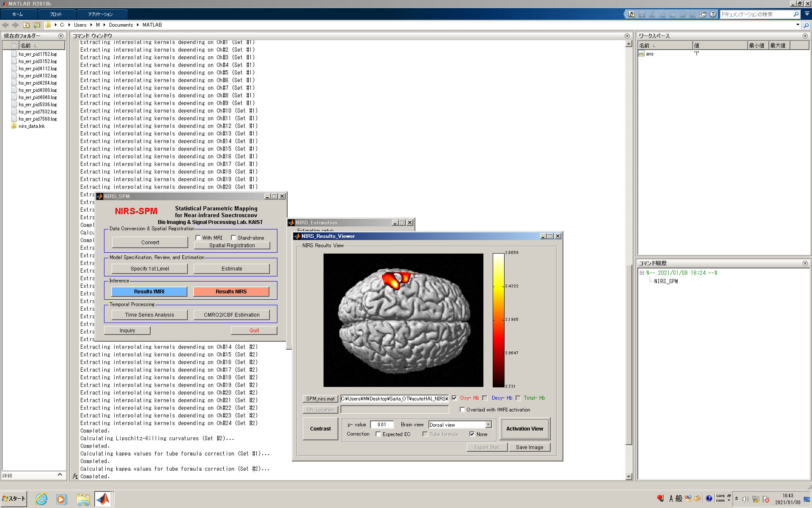Viewport: 812px width, 508px height.
Task: Click the browse for folder icon
Action: [37, 25]
